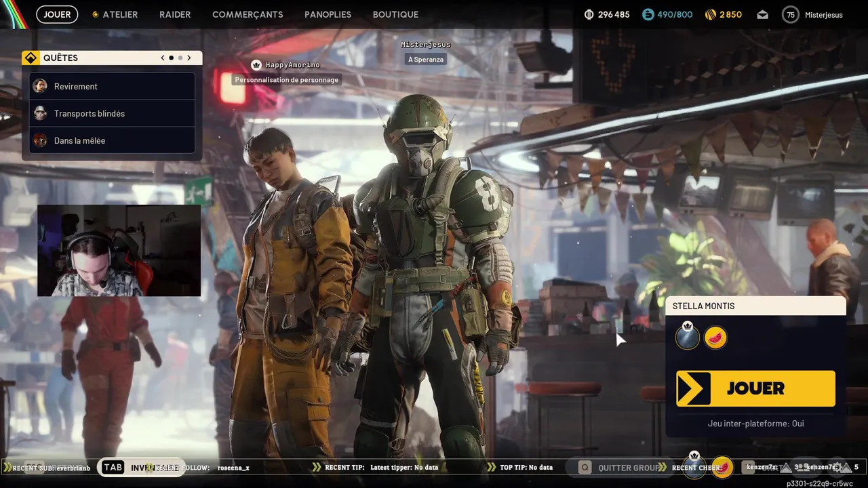
Task: Open the Dans la mêlée quest
Action: (x=113, y=140)
